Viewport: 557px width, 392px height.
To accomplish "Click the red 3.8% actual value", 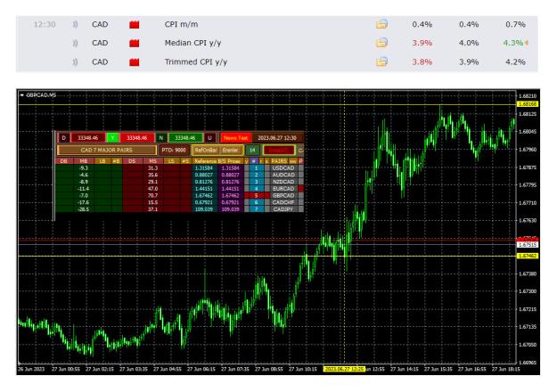I will tap(422, 62).
